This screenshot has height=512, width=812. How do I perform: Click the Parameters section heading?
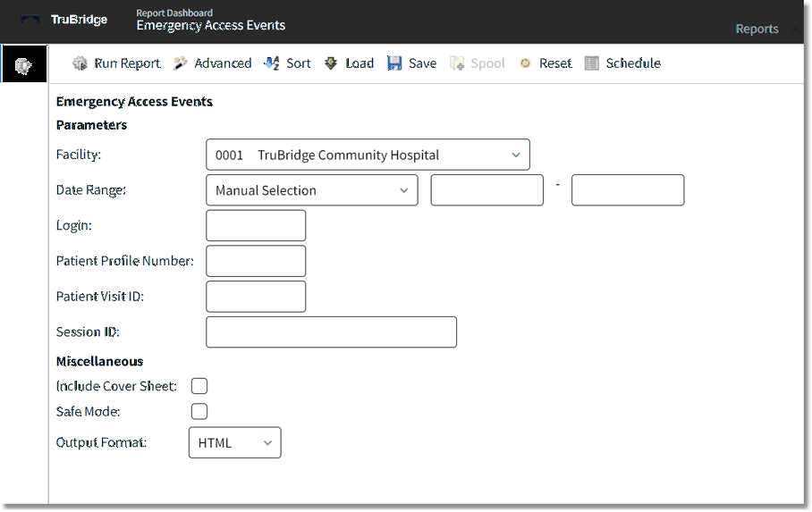coord(91,125)
